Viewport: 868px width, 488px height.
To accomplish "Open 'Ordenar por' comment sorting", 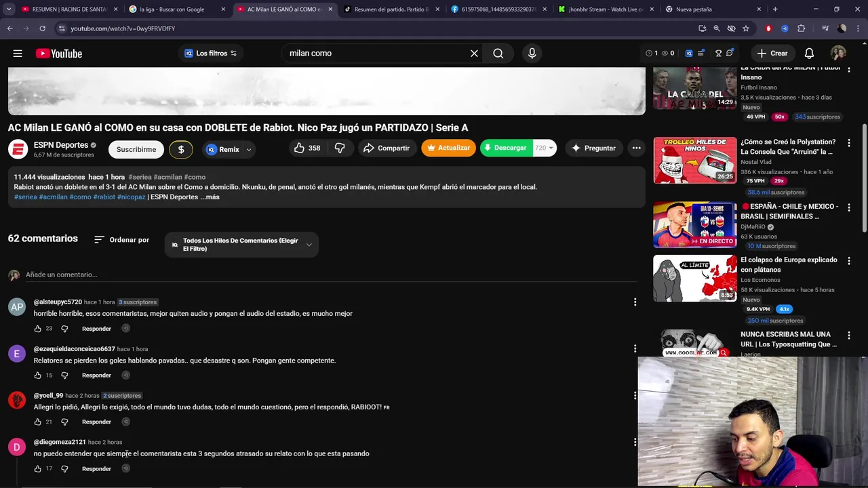I will 121,240.
